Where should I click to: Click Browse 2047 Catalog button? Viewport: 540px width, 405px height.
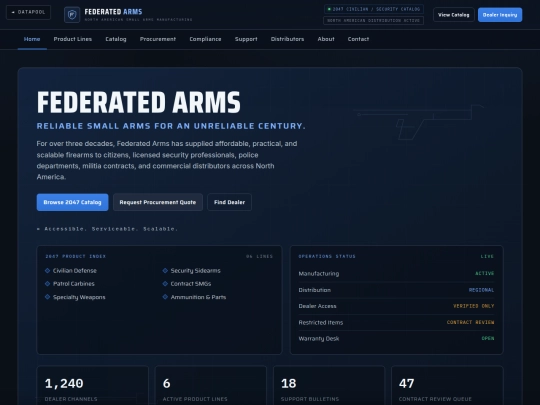point(72,202)
